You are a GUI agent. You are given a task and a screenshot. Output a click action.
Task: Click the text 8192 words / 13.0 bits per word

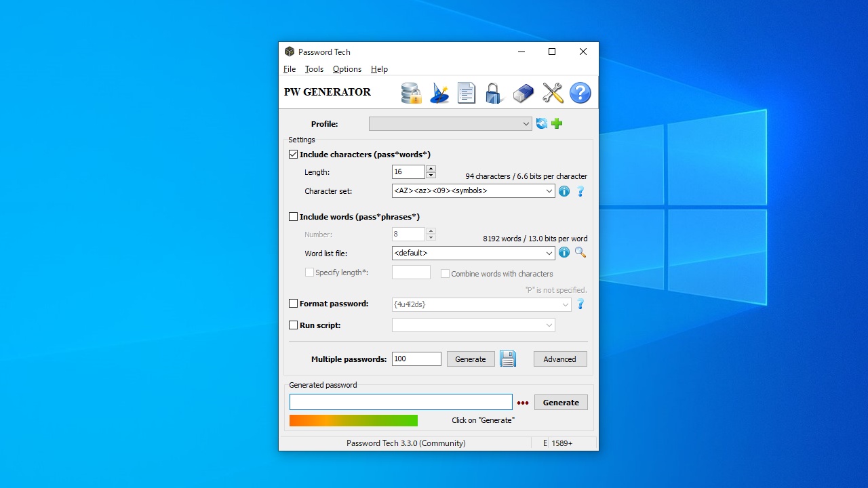click(535, 239)
